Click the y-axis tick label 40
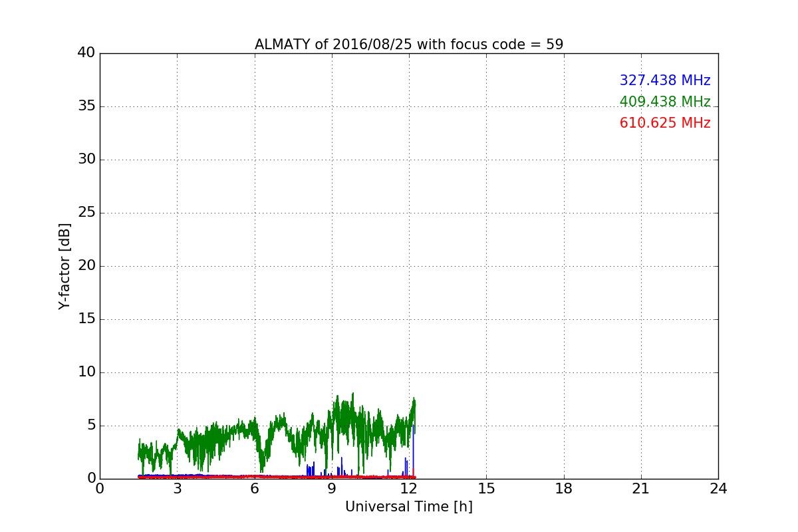This screenshot has height=532, width=798. 86,53
